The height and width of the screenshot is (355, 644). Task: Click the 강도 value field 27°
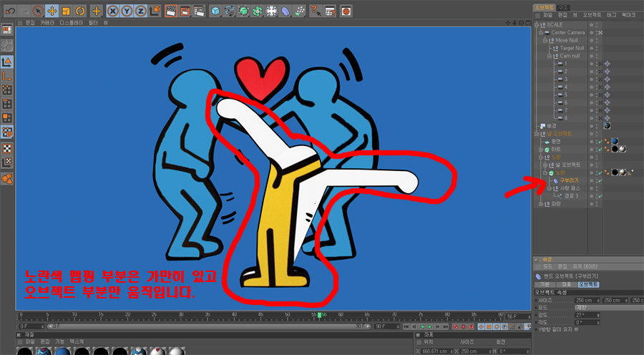point(586,315)
